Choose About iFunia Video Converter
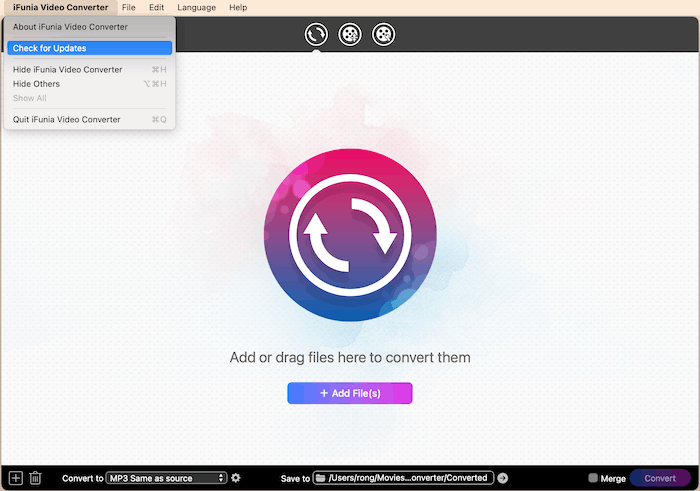 coord(70,27)
